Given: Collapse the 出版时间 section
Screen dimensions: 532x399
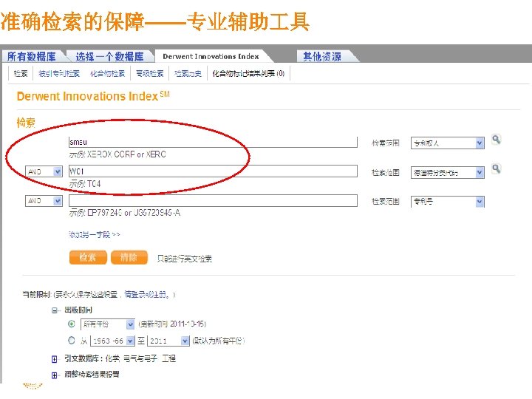Looking at the screenshot, I should 54,310.
